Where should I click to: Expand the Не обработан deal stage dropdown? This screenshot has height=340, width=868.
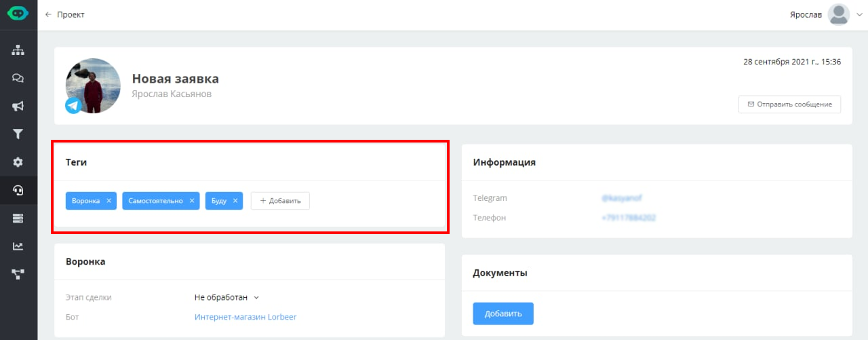[x=227, y=297]
